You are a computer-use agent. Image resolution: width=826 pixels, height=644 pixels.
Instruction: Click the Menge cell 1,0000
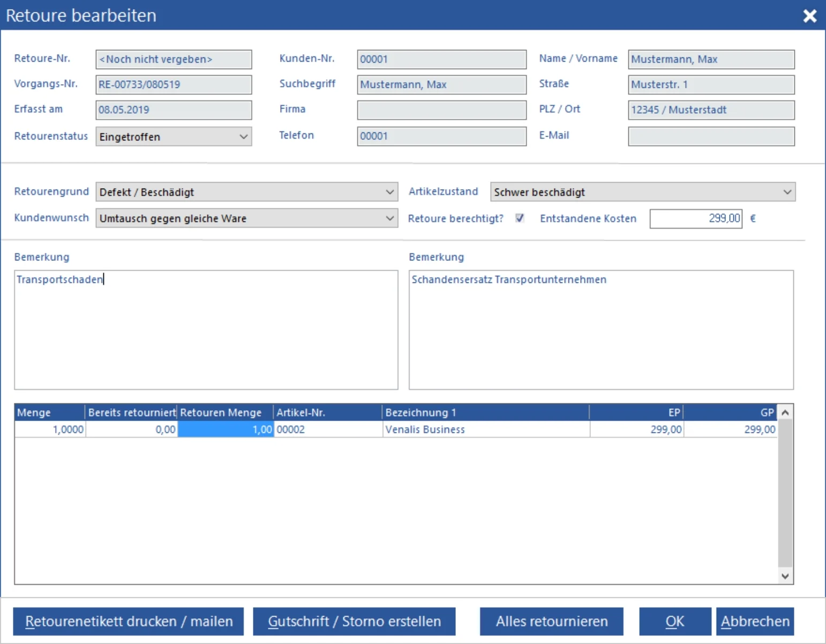pyautogui.click(x=50, y=429)
